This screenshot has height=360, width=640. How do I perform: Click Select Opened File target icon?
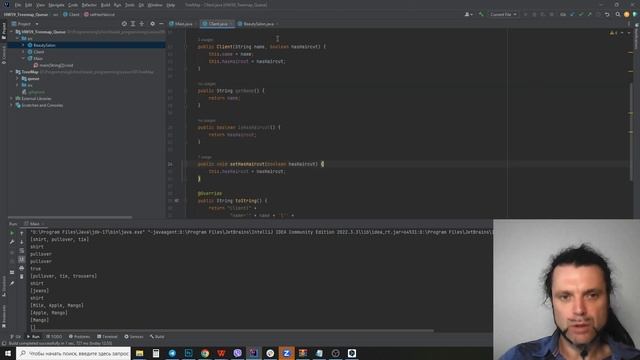(124, 24)
